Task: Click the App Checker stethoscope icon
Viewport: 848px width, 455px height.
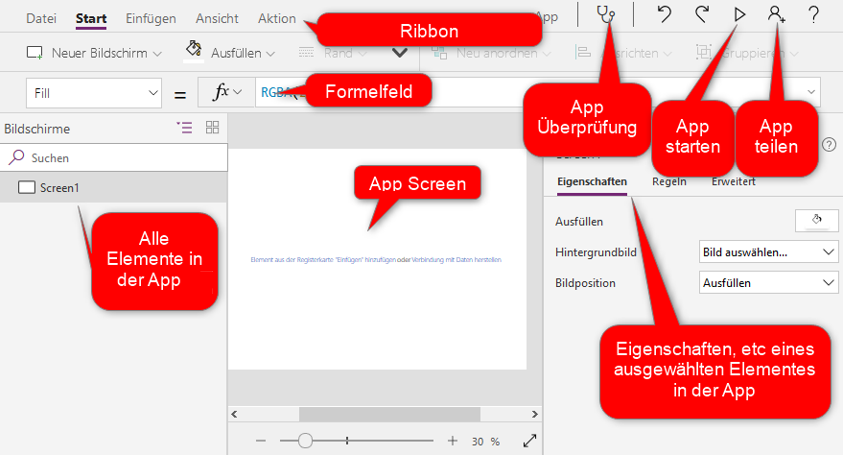Action: point(605,15)
